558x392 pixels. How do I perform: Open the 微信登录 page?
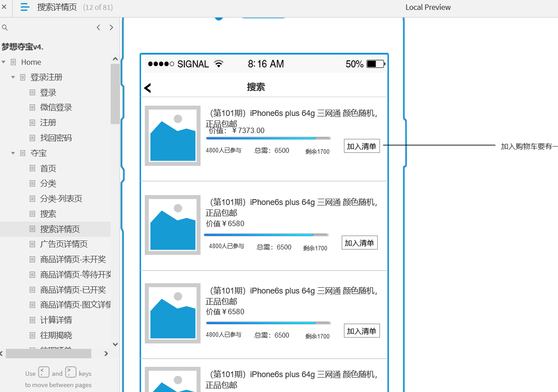56,107
